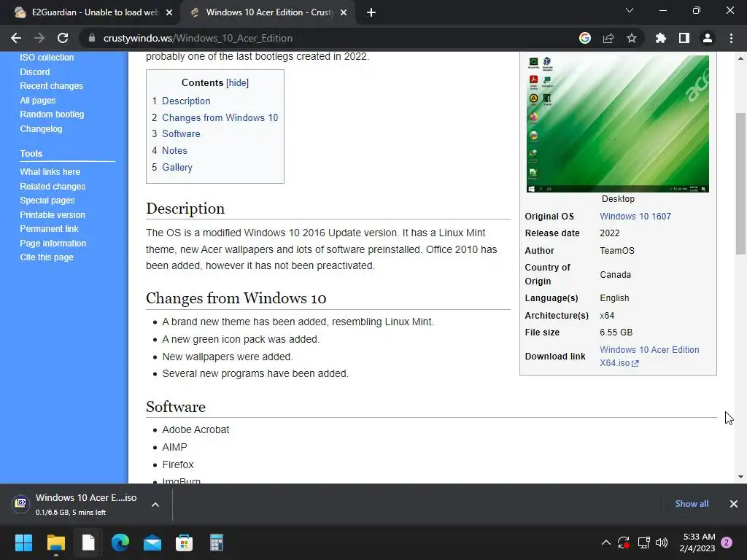Switch to Windows 10 Acer Edition tab

[268, 12]
